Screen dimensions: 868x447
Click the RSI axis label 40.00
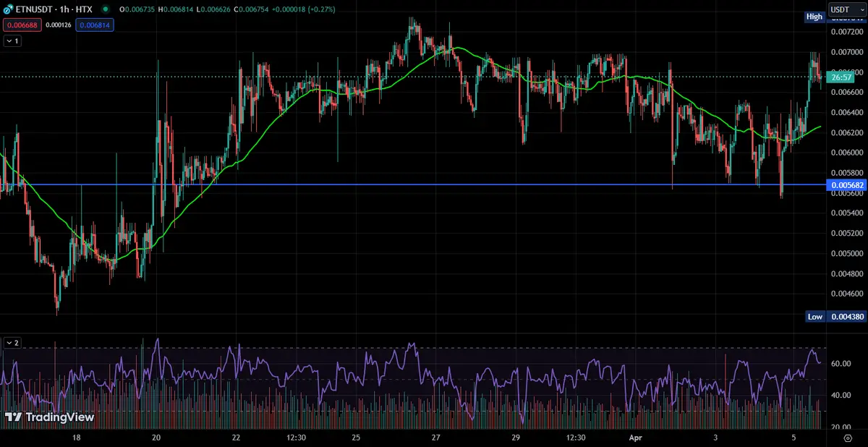pyautogui.click(x=841, y=396)
